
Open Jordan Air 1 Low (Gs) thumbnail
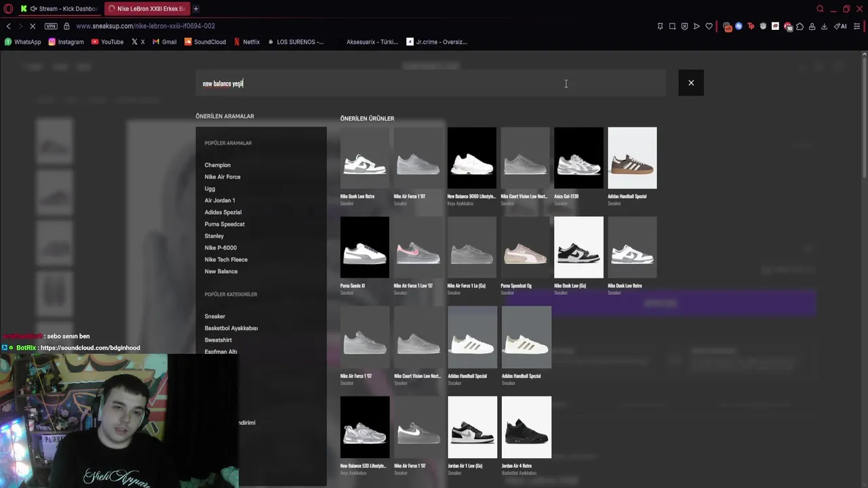(473, 428)
